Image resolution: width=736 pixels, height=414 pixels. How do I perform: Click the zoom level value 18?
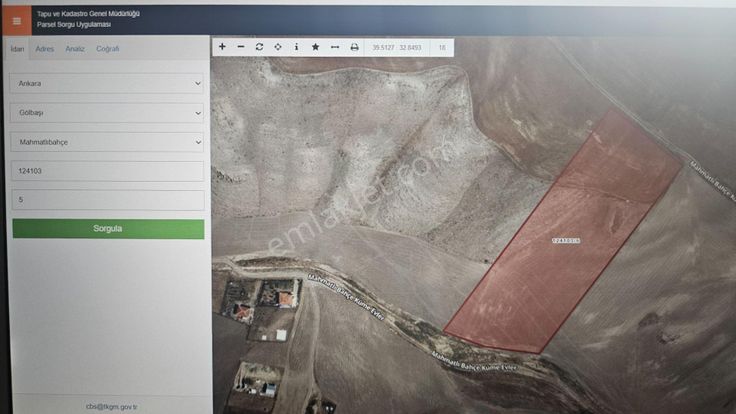(x=442, y=47)
